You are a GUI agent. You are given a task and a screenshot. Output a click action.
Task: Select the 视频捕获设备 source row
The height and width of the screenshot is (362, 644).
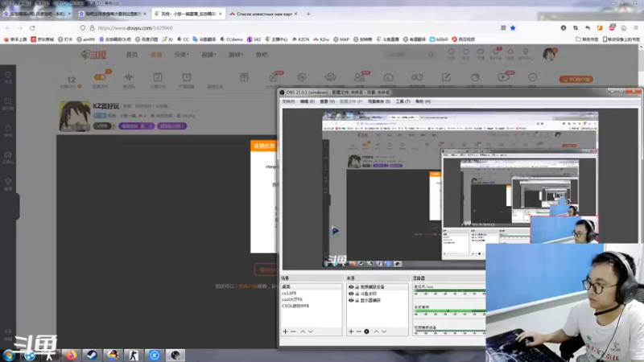[378, 287]
